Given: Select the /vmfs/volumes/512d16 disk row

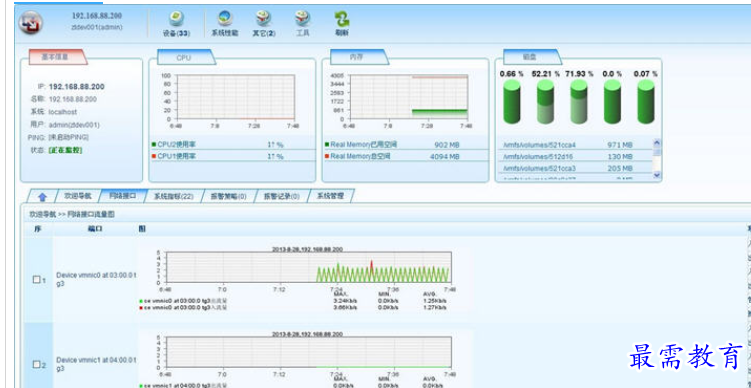Looking at the screenshot, I should point(575,157).
